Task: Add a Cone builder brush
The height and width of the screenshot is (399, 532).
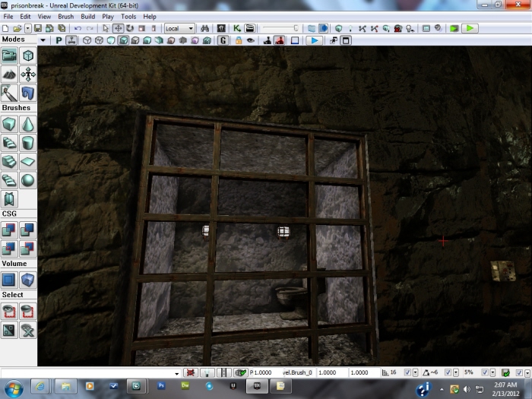Action: coord(27,124)
